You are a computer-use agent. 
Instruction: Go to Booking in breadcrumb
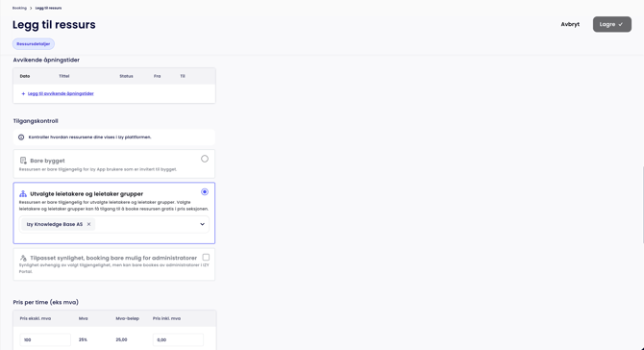19,8
